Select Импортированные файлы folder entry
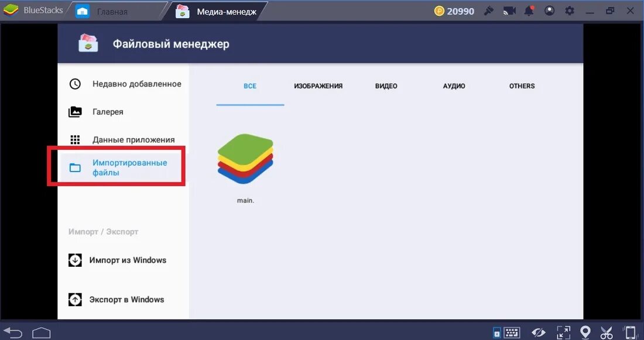 click(122, 167)
